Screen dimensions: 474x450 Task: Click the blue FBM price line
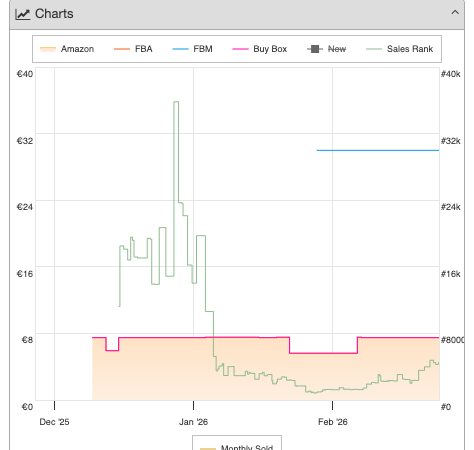(378, 150)
